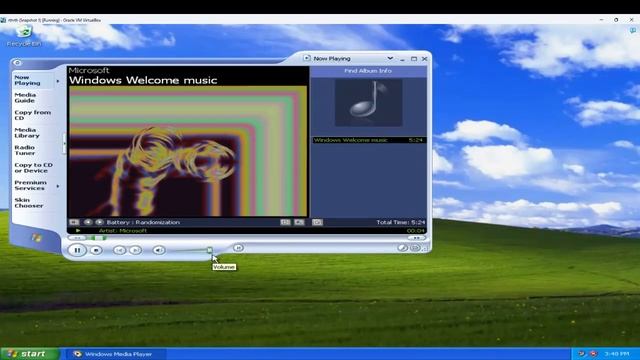Viewport: 640px width, 360px height.
Task: Open Premium Services
Action: coord(30,185)
